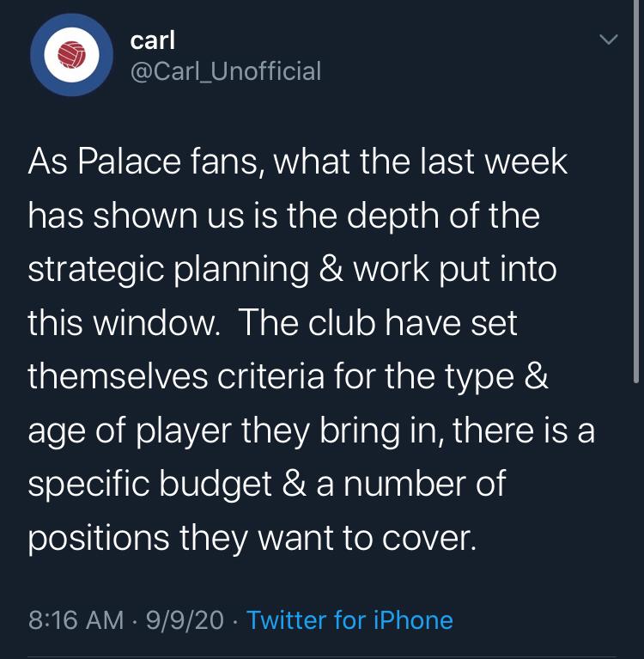The width and height of the screenshot is (644, 659).
Task: Click the phrase "The club have set"
Action: pyautogui.click(x=378, y=323)
